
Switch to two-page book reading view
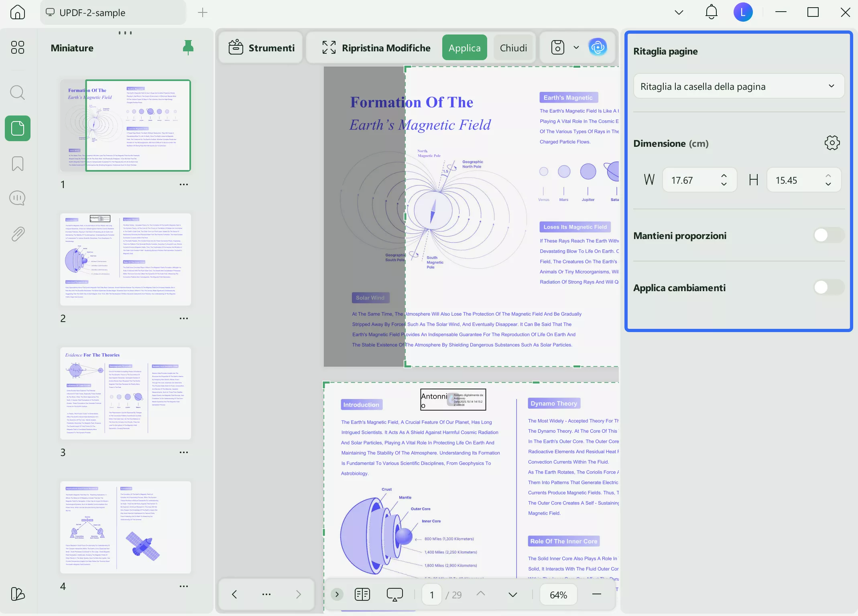(x=362, y=594)
